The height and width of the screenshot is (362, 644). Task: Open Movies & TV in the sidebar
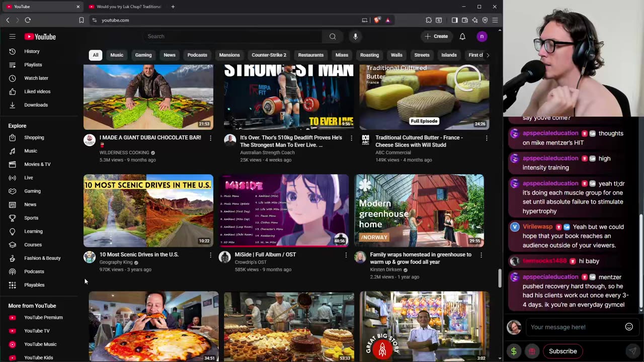click(x=37, y=164)
